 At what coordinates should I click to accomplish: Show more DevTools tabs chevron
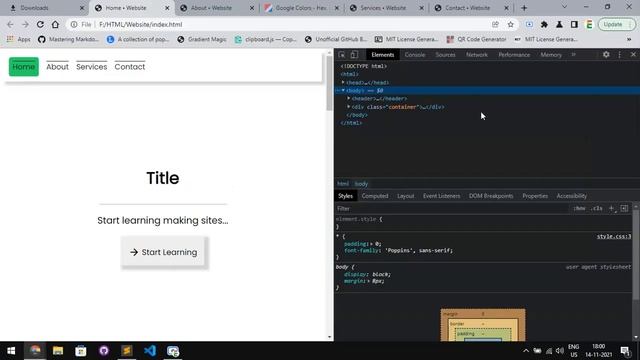[x=573, y=55]
